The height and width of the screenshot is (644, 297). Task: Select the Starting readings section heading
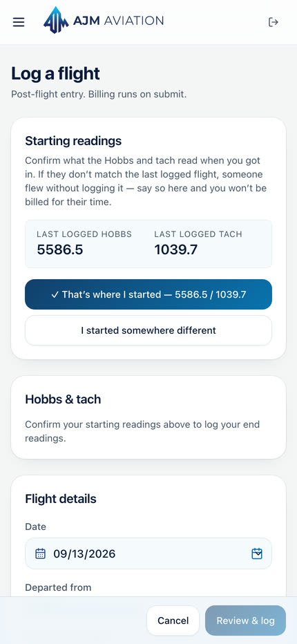73,141
